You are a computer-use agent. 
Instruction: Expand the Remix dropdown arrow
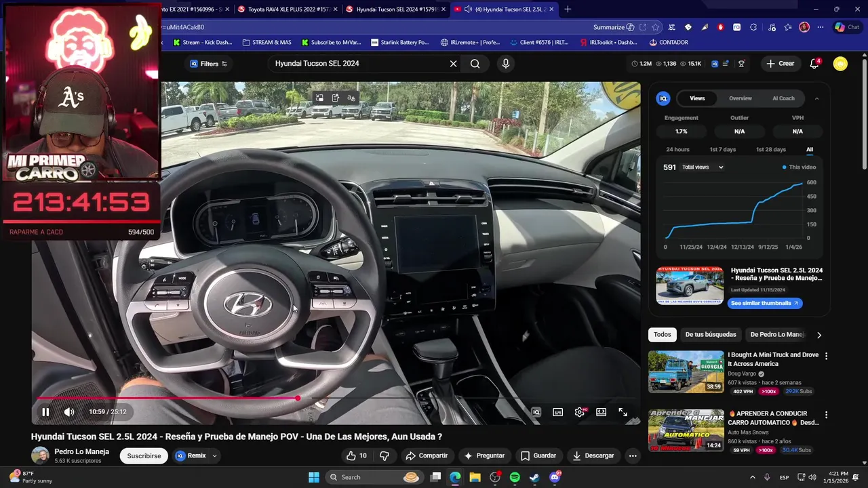pyautogui.click(x=214, y=455)
